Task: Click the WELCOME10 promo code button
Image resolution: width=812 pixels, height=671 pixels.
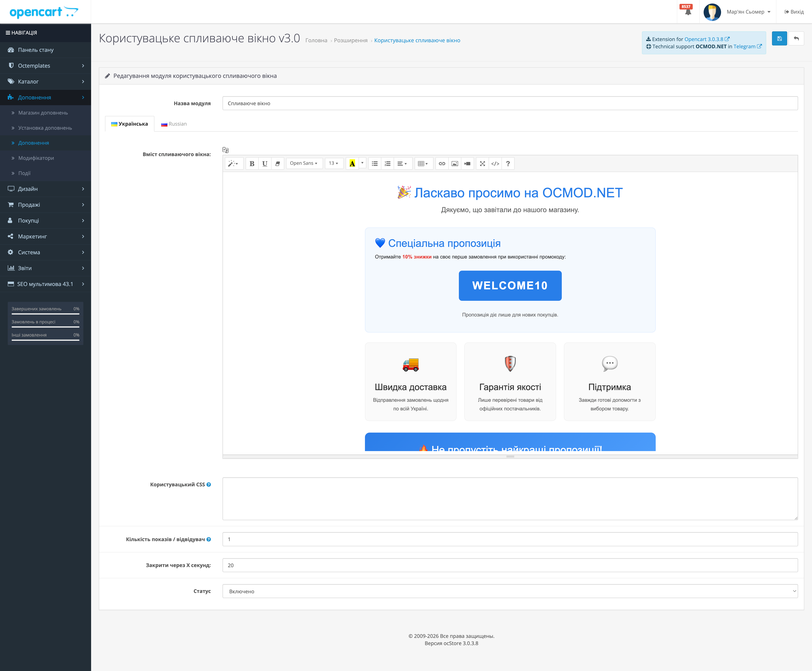Action: point(510,286)
